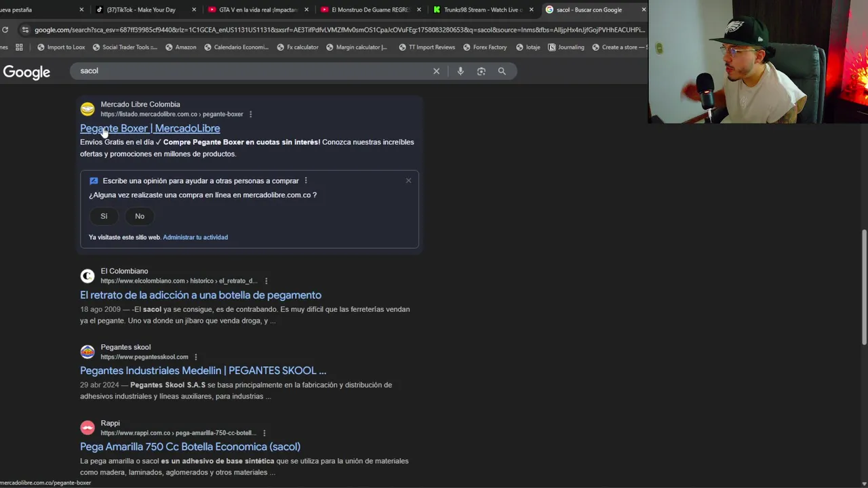Answer Sí to online purchase question

(104, 216)
